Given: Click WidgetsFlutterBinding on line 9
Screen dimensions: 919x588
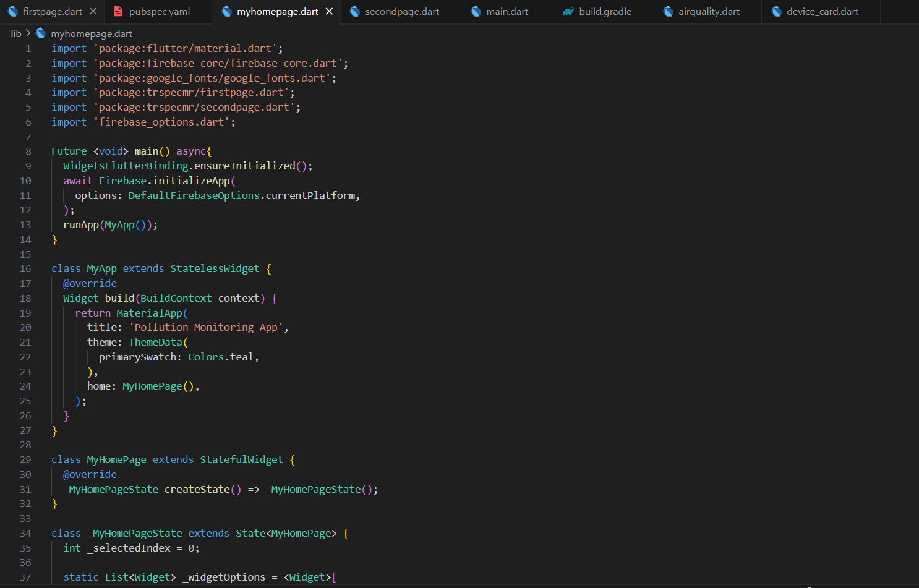Looking at the screenshot, I should click(126, 166).
